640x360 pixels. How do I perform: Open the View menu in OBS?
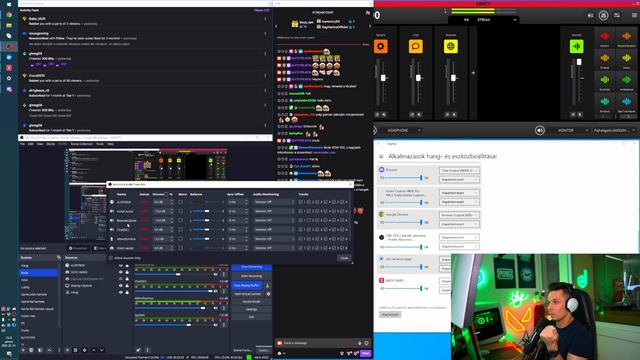[x=40, y=144]
